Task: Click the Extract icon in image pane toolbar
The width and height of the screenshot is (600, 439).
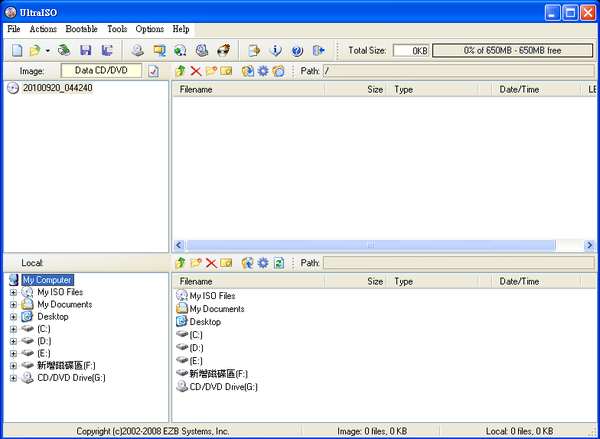Action: (248, 71)
